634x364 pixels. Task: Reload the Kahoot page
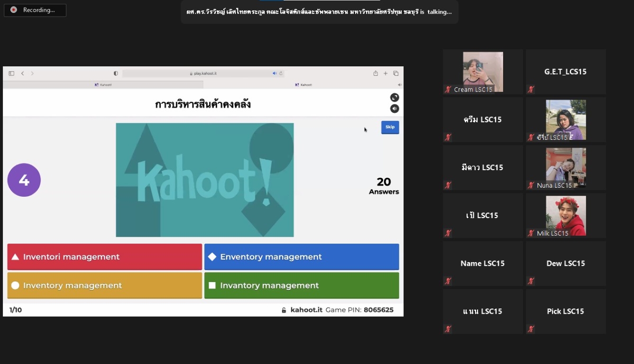click(281, 73)
